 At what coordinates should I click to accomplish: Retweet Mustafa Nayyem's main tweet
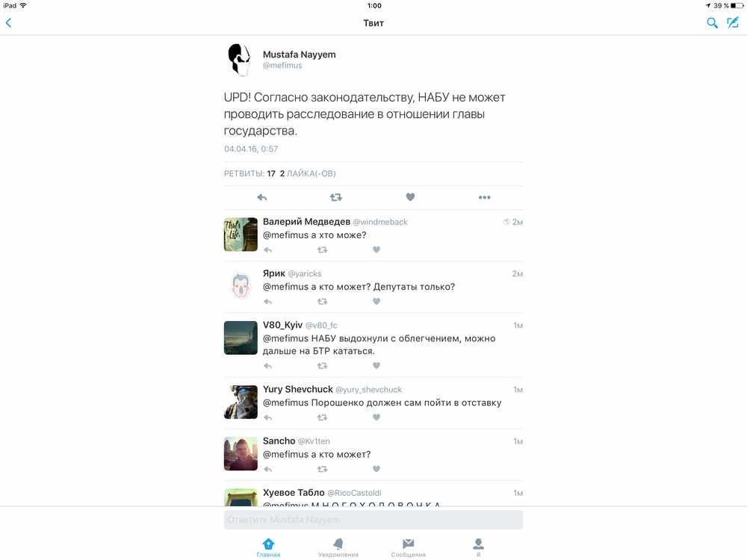point(336,197)
